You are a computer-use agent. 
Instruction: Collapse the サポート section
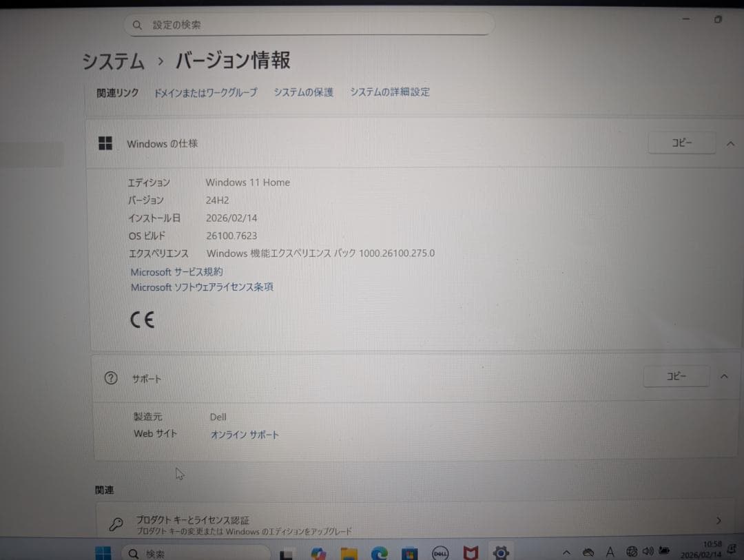[723, 376]
